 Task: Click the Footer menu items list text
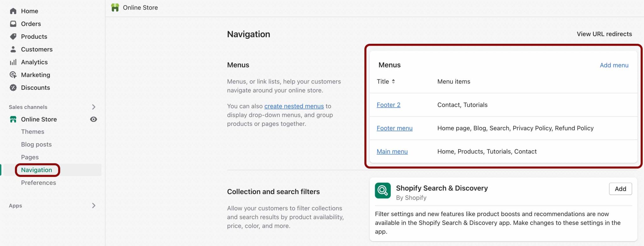coord(515,128)
